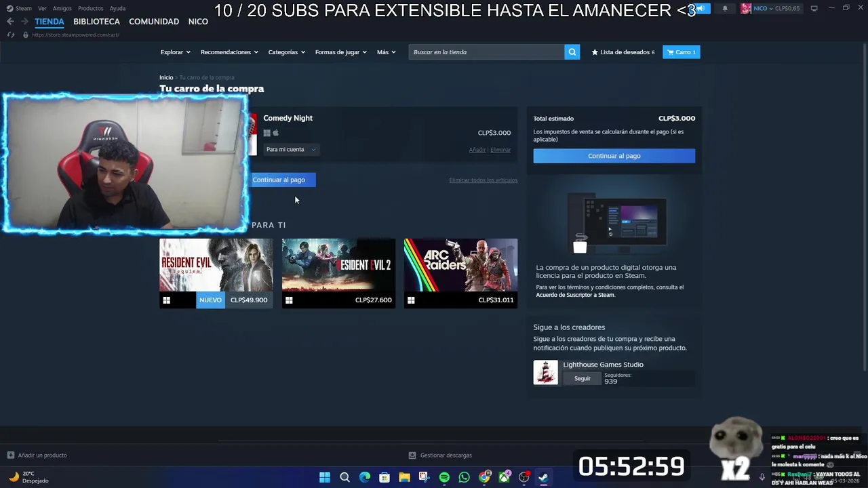The height and width of the screenshot is (488, 868).
Task: Open Windows Start menu
Action: pos(325,477)
